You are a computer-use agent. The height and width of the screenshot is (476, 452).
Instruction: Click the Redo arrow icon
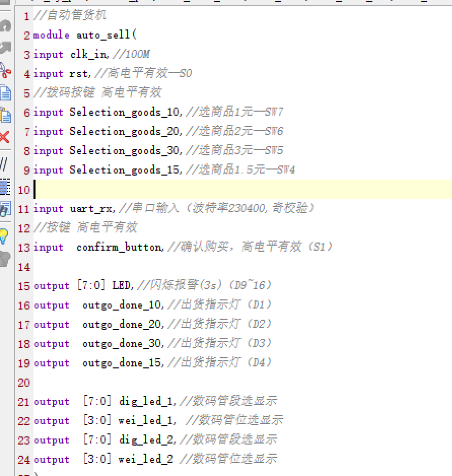[5, 48]
